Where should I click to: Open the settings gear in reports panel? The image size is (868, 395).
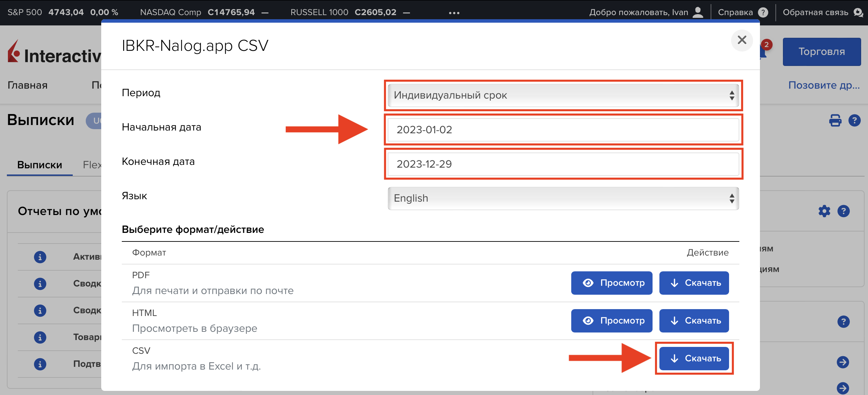click(x=824, y=211)
